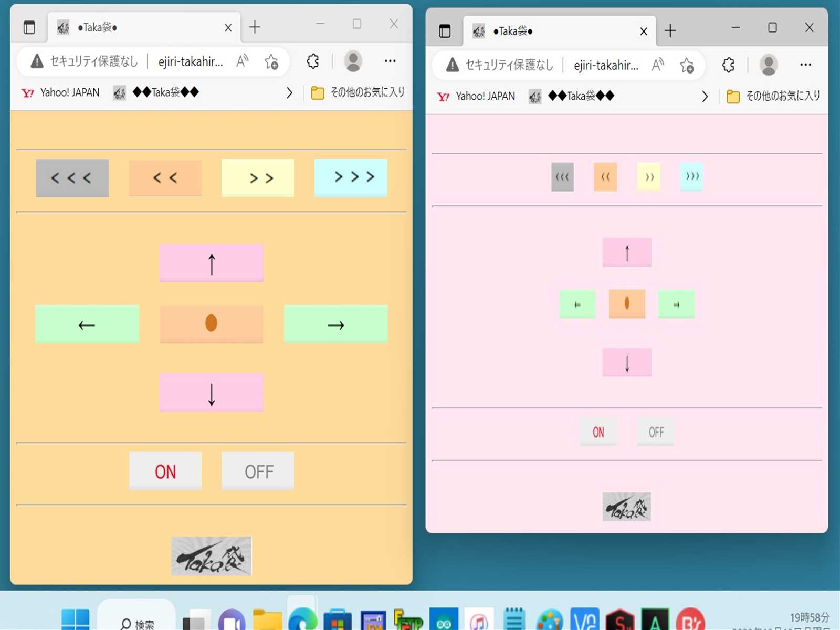The image size is (840, 630).
Task: Click the Taka袋 logo image in left window
Action: coord(211,556)
